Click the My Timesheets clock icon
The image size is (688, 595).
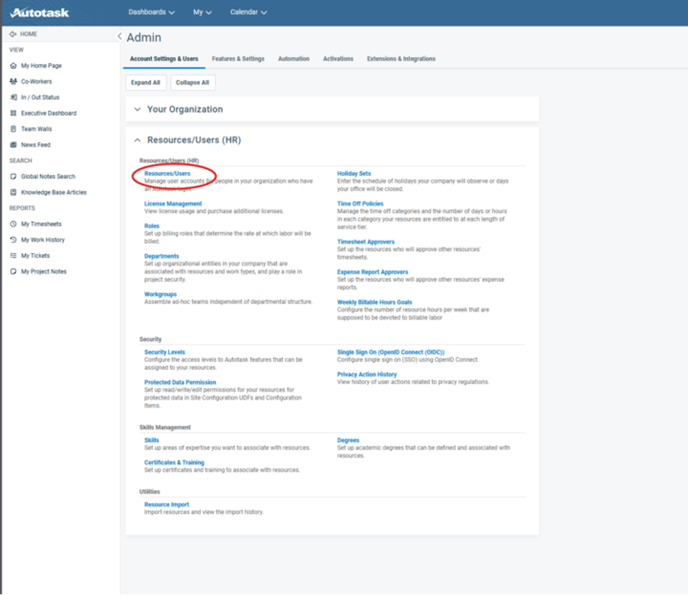tap(13, 224)
